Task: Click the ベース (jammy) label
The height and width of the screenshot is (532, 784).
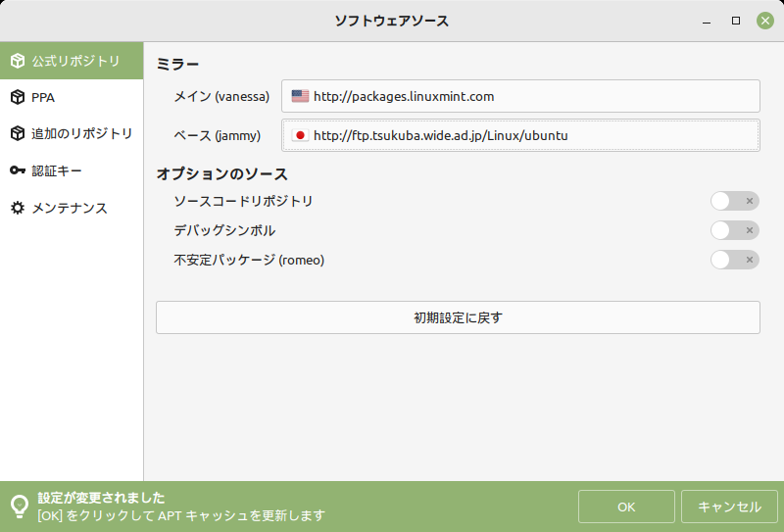Action: [217, 135]
